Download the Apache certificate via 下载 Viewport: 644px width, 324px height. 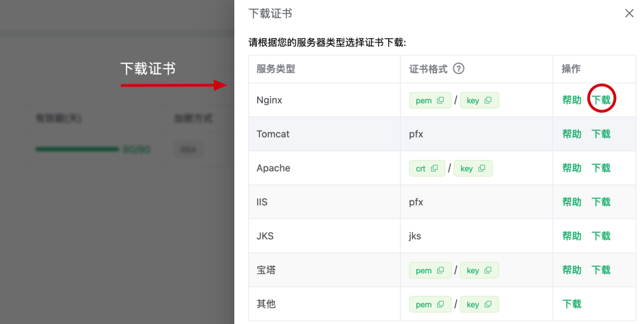601,168
